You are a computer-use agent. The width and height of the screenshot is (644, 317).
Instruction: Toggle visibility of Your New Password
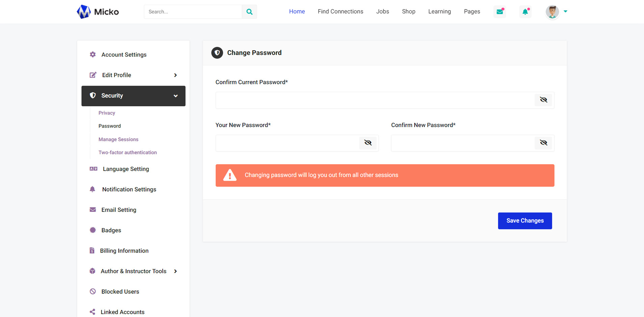(x=368, y=143)
